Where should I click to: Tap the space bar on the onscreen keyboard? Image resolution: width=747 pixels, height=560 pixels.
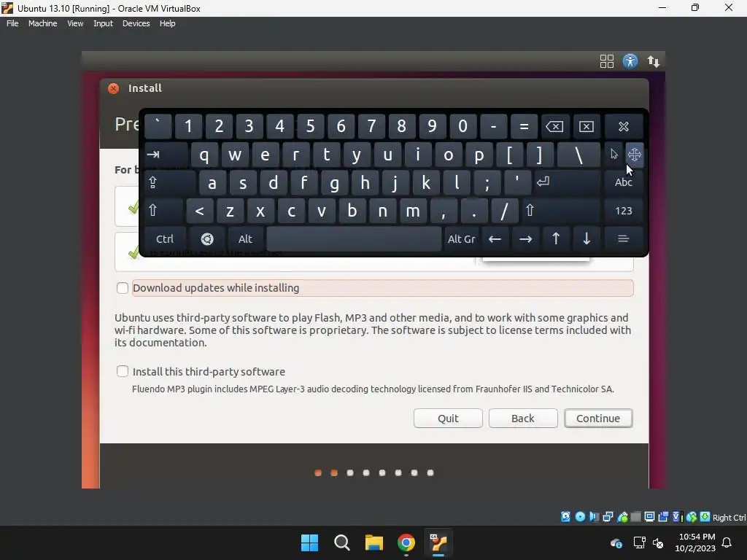(354, 239)
